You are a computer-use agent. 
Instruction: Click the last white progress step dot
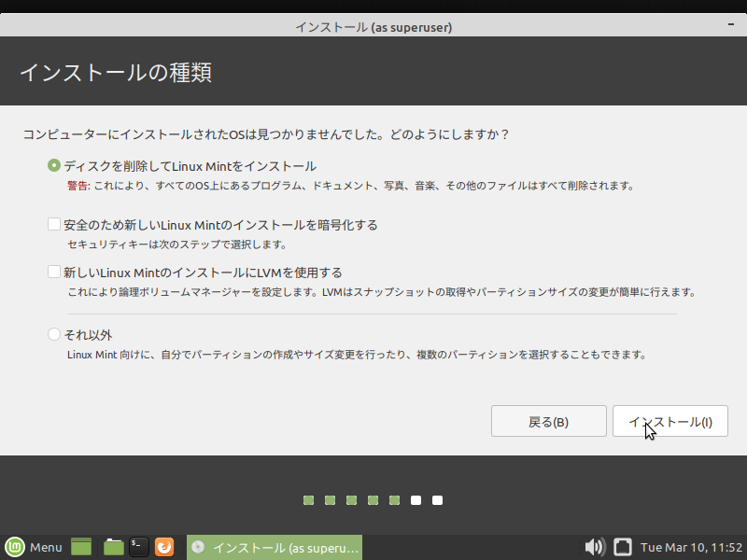pos(437,500)
